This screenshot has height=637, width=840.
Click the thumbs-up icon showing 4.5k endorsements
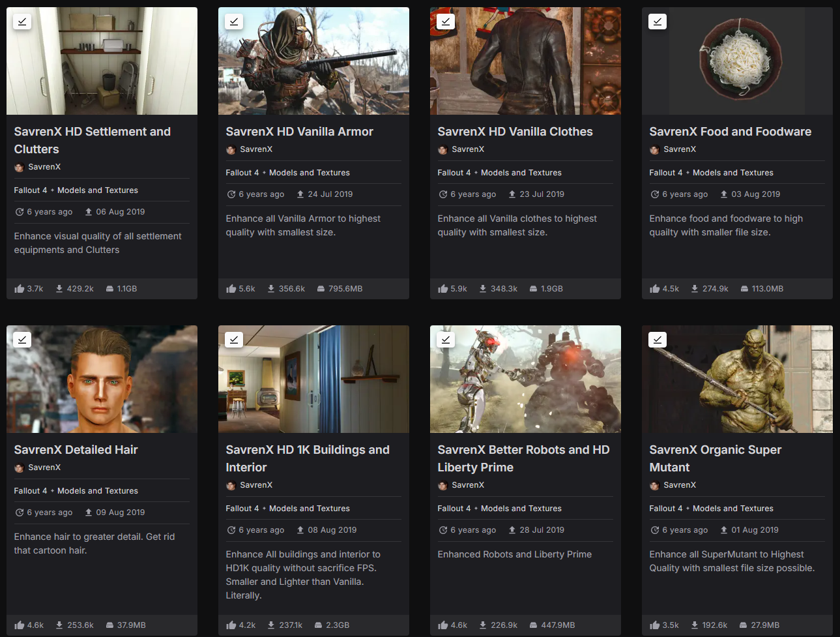655,288
